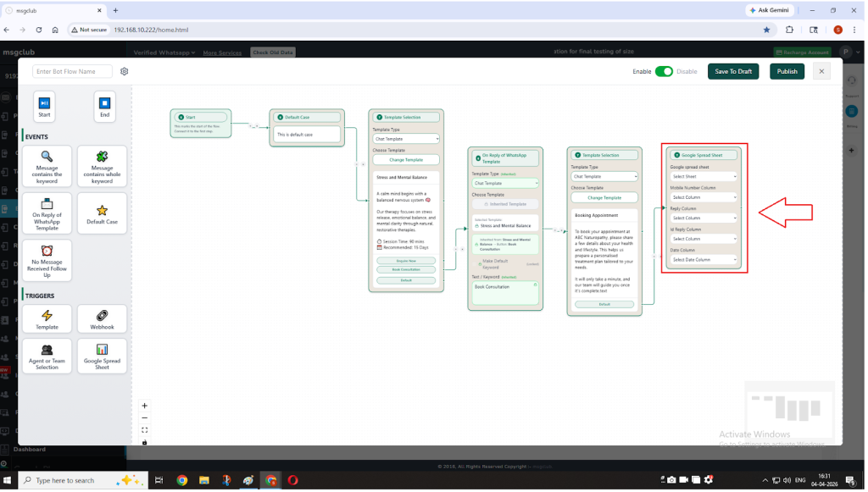The image size is (868, 492).
Task: Select the End node block
Action: (x=104, y=107)
